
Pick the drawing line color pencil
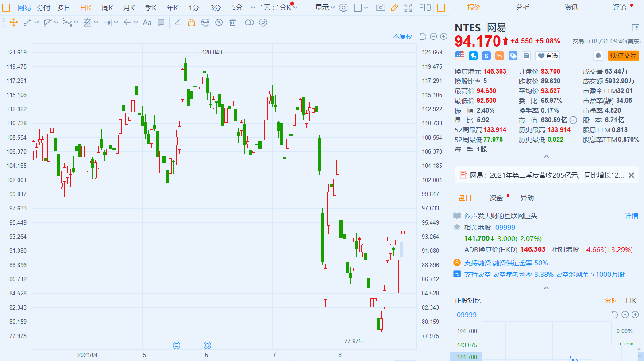coord(177,23)
